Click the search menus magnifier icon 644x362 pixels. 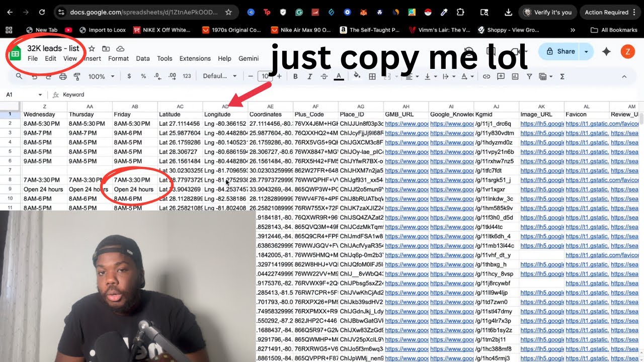19,76
